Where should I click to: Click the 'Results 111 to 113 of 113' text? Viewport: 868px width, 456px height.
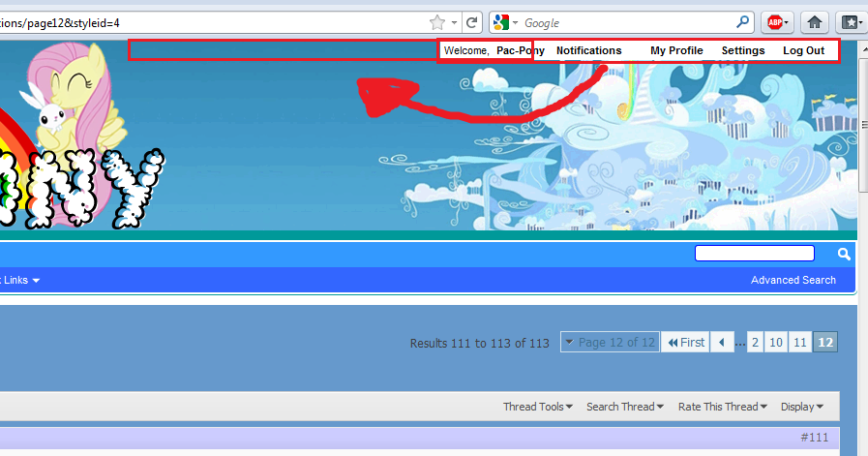(x=479, y=344)
